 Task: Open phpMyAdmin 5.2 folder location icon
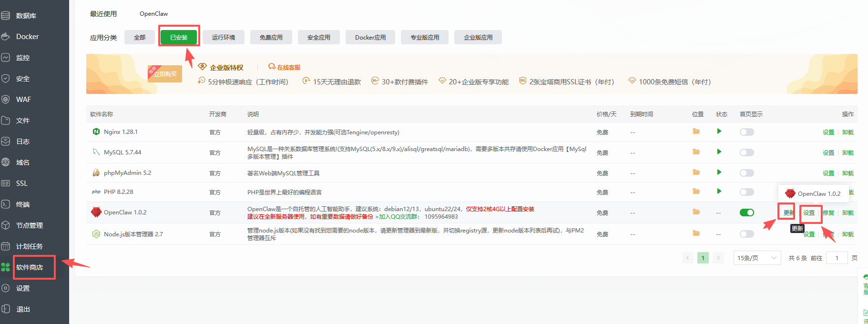[x=696, y=172]
